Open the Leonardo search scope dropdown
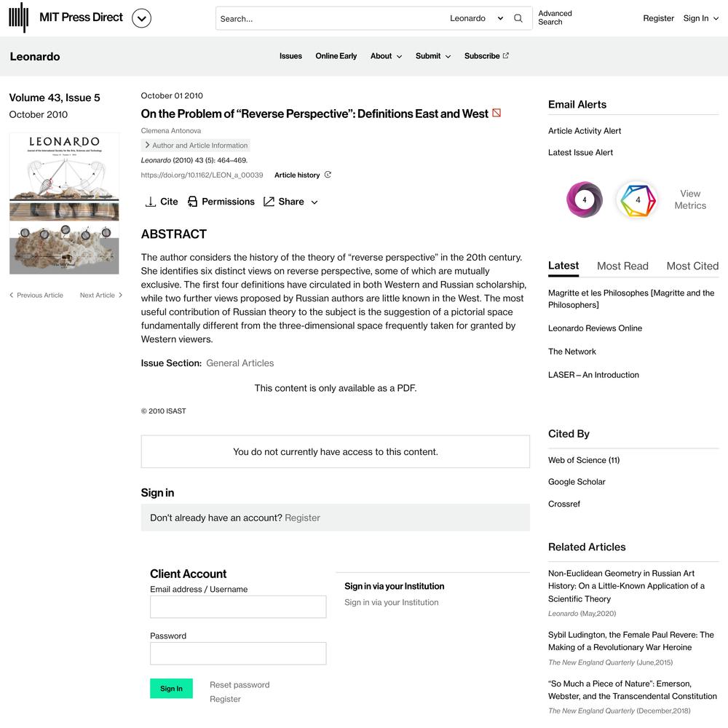This screenshot has height=728, width=728. [x=476, y=19]
